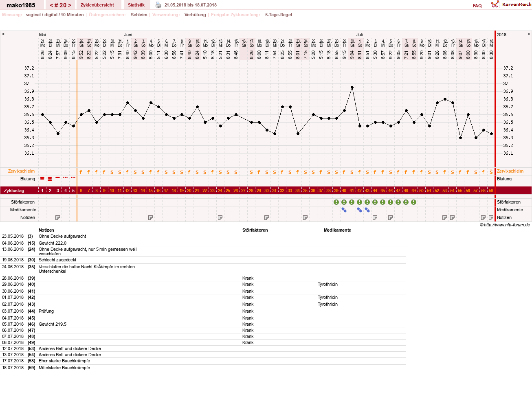Click the Störfaktoren icon on cycle day 41

tap(352, 202)
